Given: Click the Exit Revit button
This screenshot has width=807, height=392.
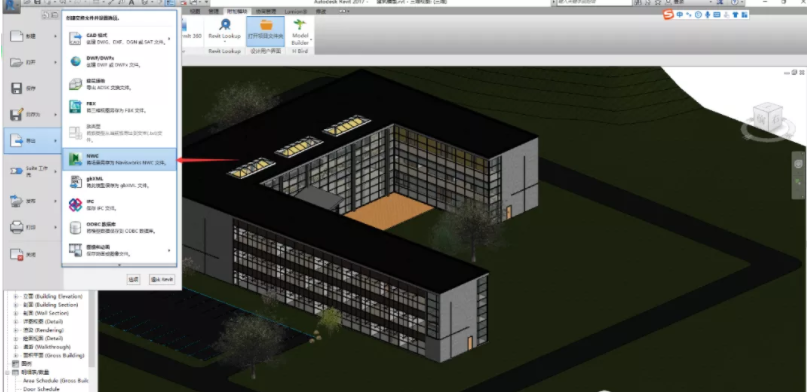Looking at the screenshot, I should click(x=162, y=279).
